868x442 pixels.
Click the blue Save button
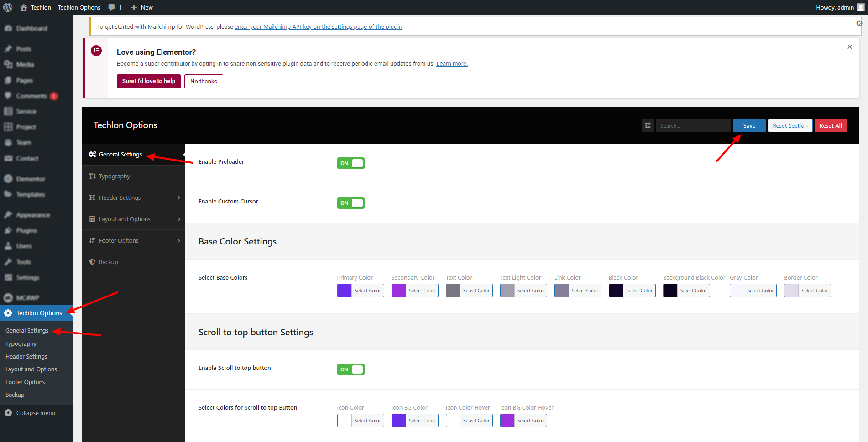tap(749, 125)
